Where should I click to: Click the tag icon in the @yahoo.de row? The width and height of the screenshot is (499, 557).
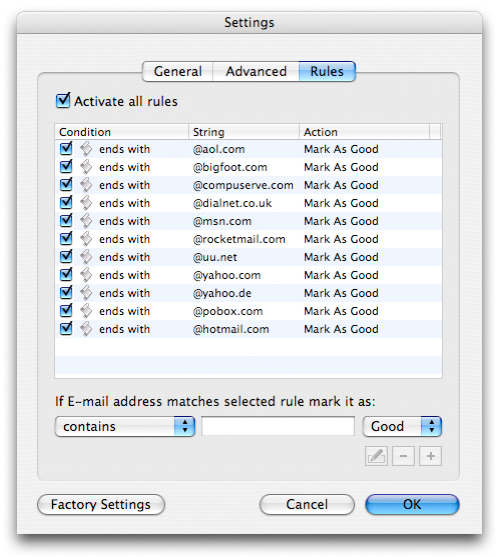(86, 293)
